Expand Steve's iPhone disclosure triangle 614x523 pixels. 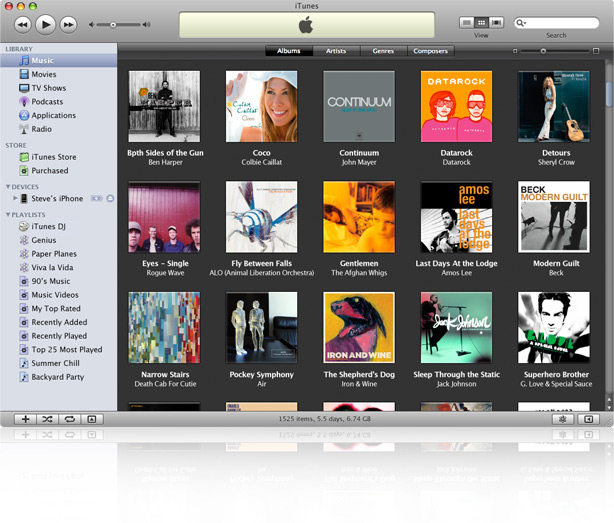click(x=15, y=198)
